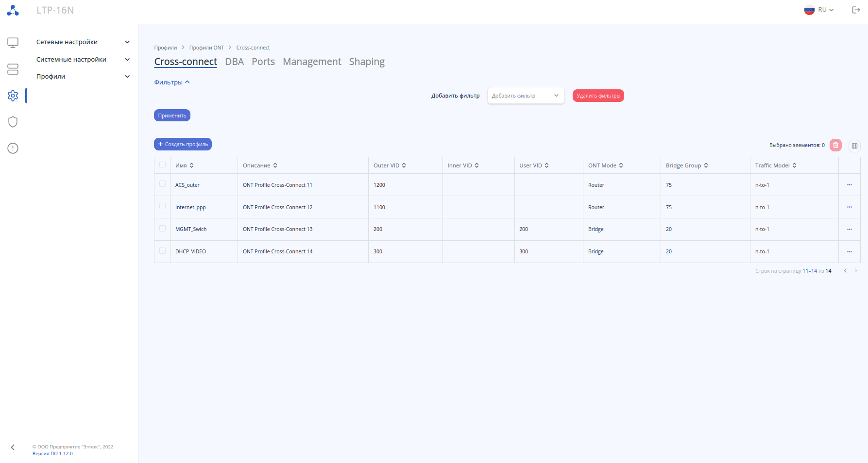Open the three-dots menu for ACS_outer row

(x=850, y=185)
